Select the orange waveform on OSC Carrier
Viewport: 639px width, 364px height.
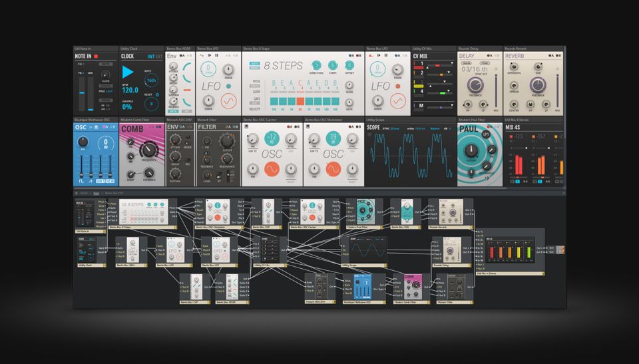point(272,170)
